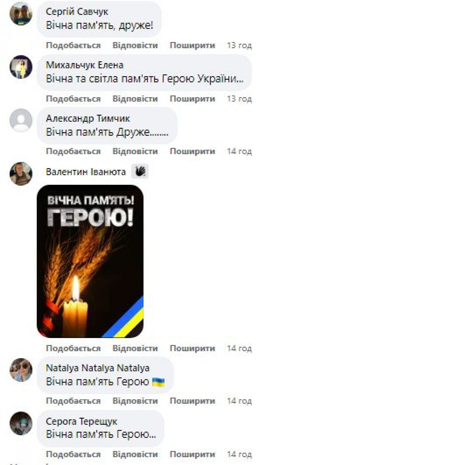Like Сергій Савчук's comment
476x465 pixels.
[x=73, y=45]
